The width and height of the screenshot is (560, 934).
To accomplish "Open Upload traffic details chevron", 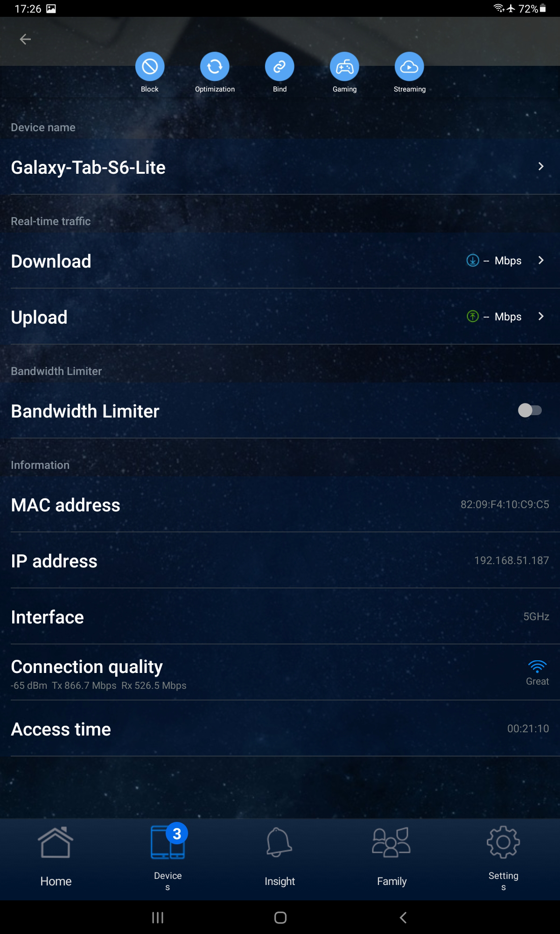I will [x=541, y=317].
